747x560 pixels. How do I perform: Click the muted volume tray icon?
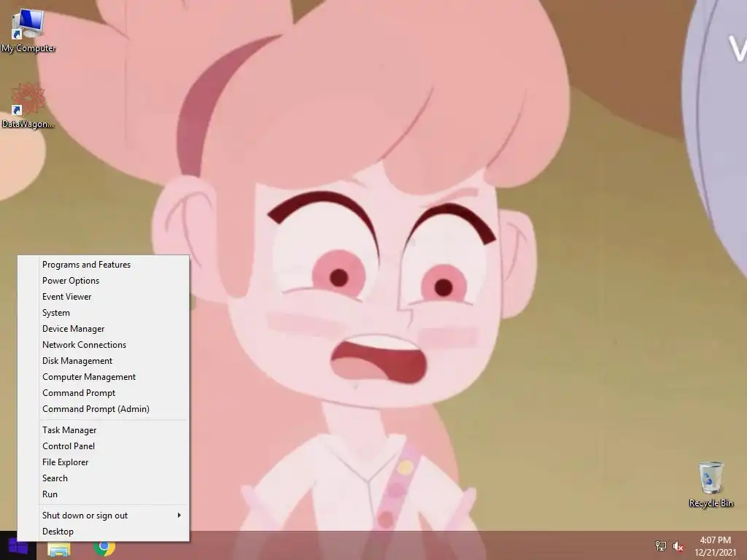678,547
